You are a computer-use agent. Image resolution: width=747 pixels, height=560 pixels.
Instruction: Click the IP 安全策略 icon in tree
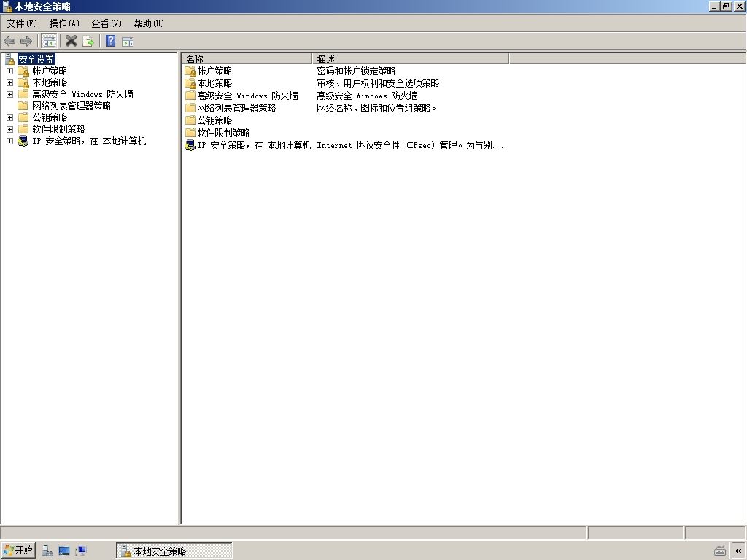[x=23, y=141]
